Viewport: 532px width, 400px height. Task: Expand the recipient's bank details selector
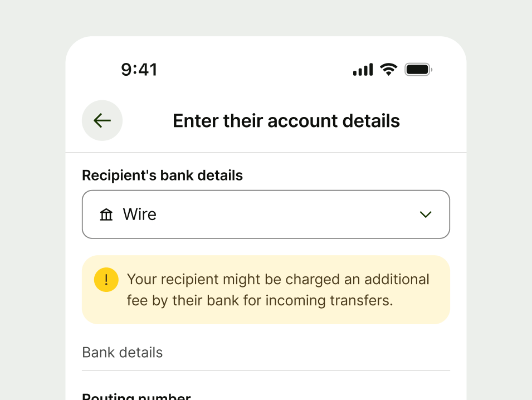266,214
